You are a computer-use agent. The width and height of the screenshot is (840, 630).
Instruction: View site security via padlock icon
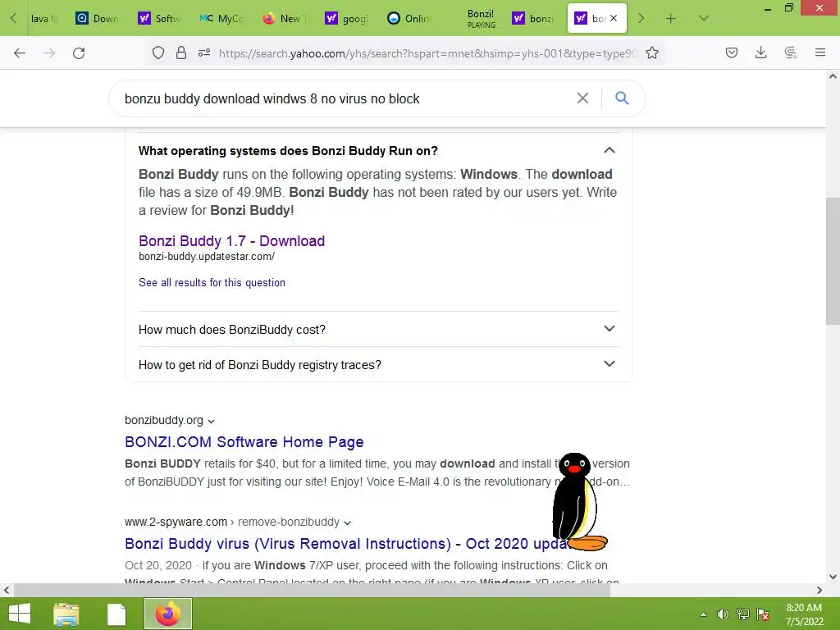pos(181,52)
